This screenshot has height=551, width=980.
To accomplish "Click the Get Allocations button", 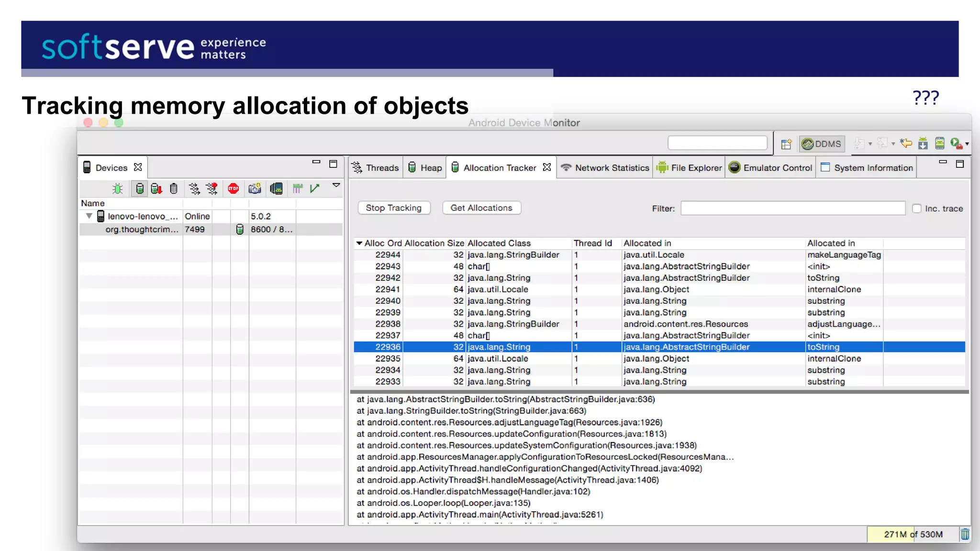I will [481, 208].
